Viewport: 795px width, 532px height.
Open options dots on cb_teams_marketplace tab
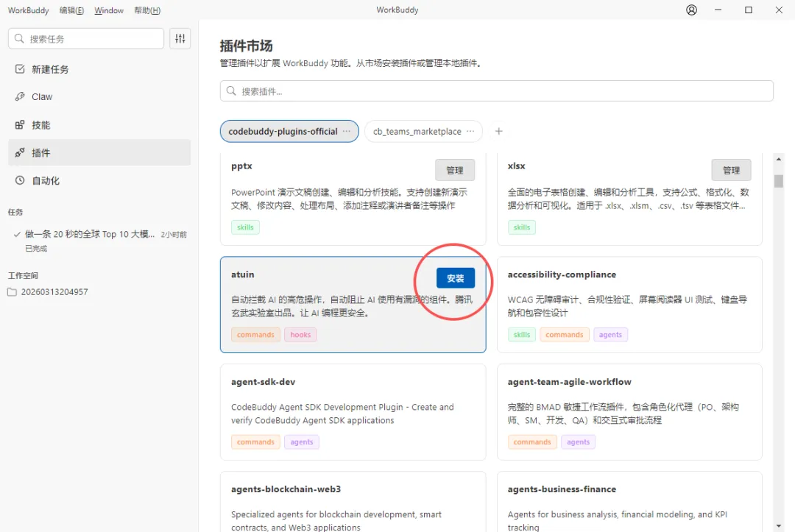[470, 131]
